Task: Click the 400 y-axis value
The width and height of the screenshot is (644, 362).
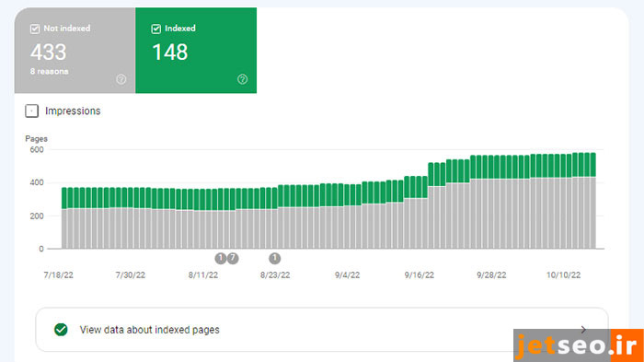Action: [37, 182]
